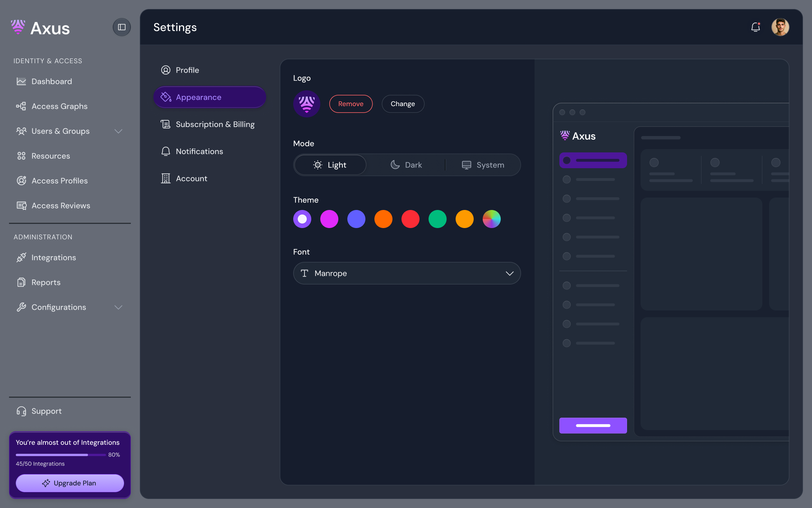
Task: Switch to Profile settings tab
Action: tap(187, 70)
